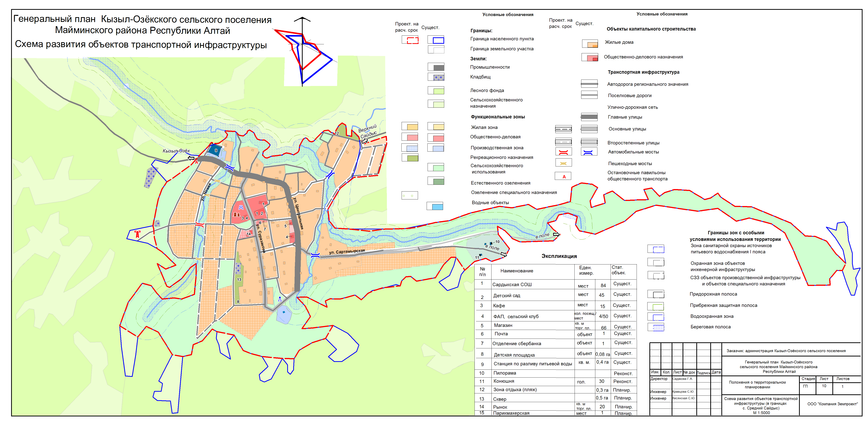The width and height of the screenshot is (868, 423).
Task: Click legend icon for Остановочные павильоны
Action: (563, 176)
